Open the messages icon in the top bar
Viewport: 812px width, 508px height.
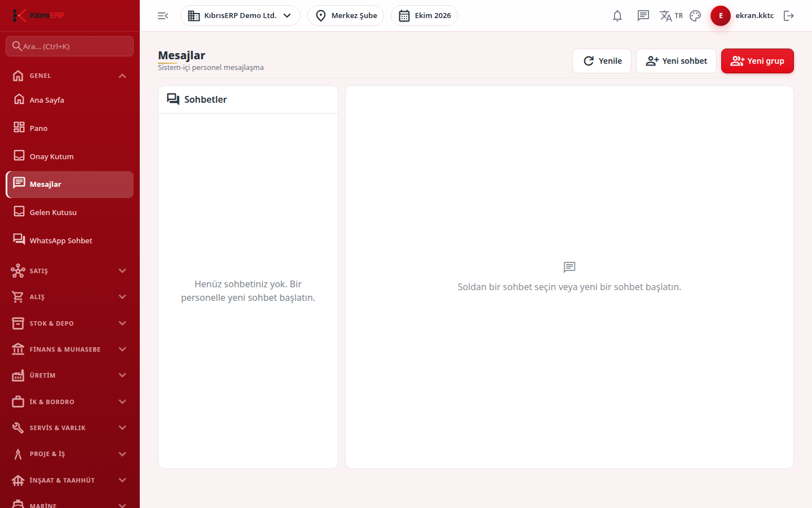[x=643, y=16]
